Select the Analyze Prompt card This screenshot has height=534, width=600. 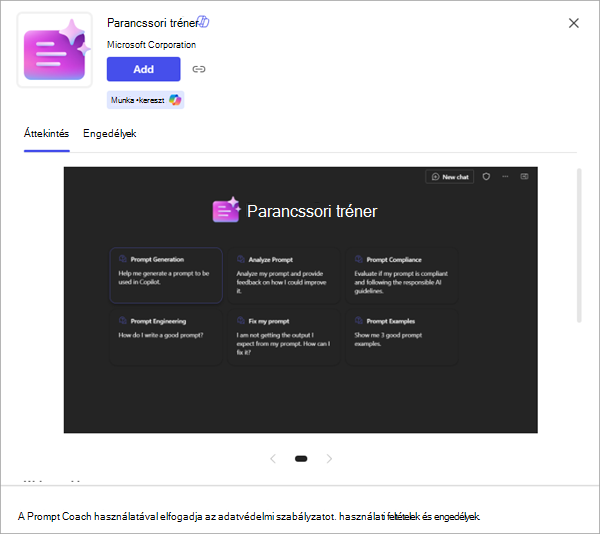point(284,275)
